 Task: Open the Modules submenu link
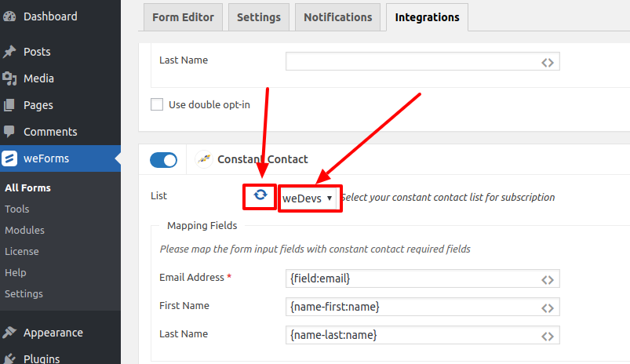pyautogui.click(x=24, y=230)
